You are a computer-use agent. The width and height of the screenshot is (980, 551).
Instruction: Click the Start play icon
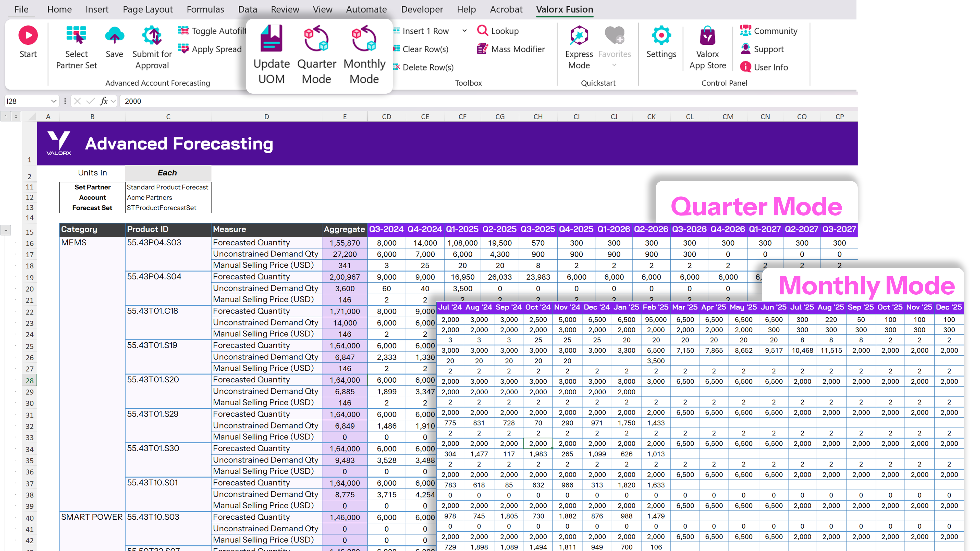click(x=28, y=36)
